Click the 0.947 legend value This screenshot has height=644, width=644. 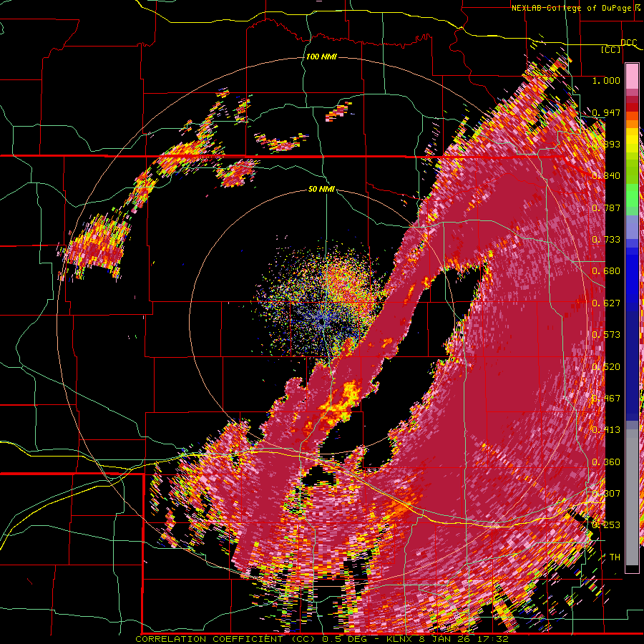click(606, 112)
